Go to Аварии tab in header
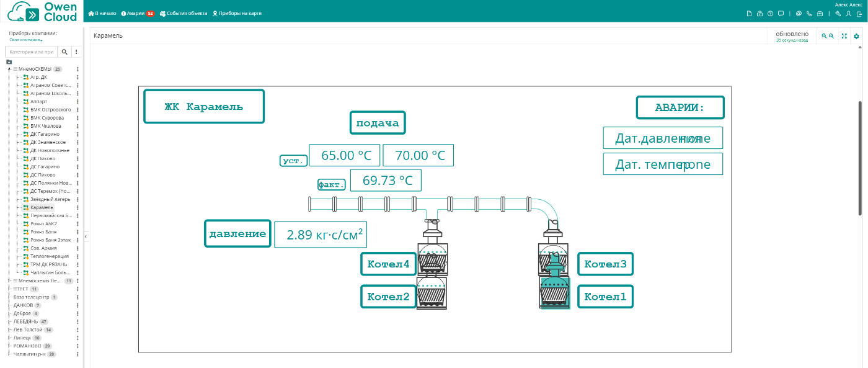 pos(138,13)
